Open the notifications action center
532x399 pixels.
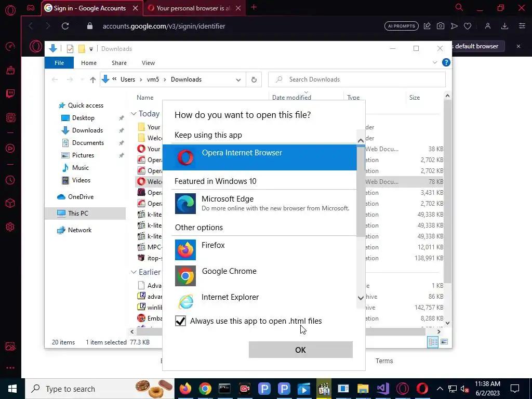tap(515, 389)
